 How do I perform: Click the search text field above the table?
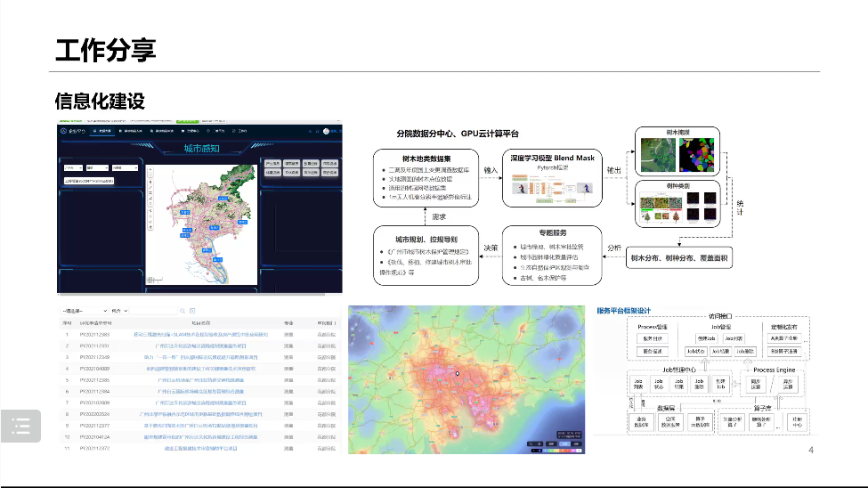pyautogui.click(x=151, y=310)
